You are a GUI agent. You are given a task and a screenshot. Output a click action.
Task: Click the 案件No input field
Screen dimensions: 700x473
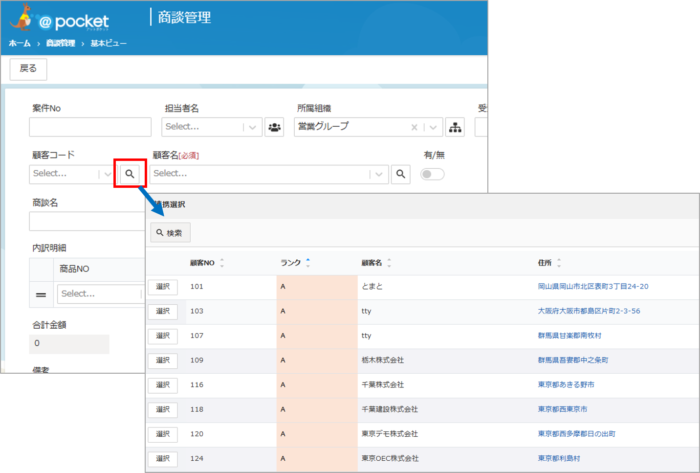tap(88, 127)
